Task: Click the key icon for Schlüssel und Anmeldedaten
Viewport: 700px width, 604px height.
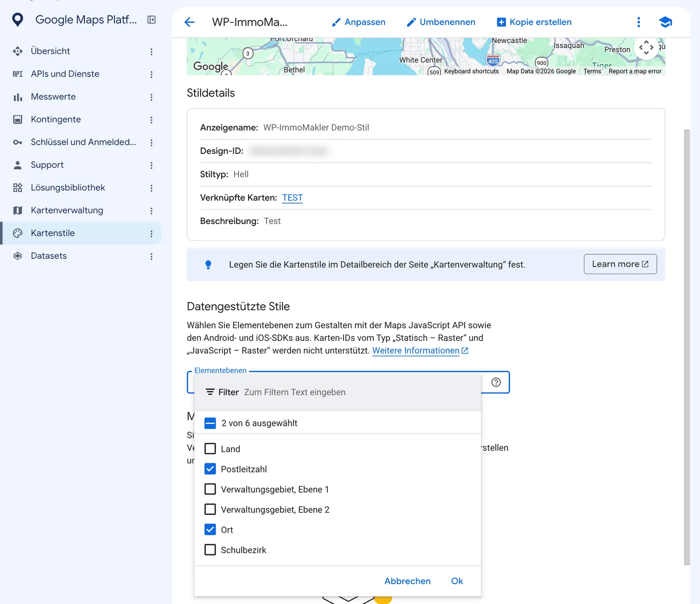Action: pos(17,142)
